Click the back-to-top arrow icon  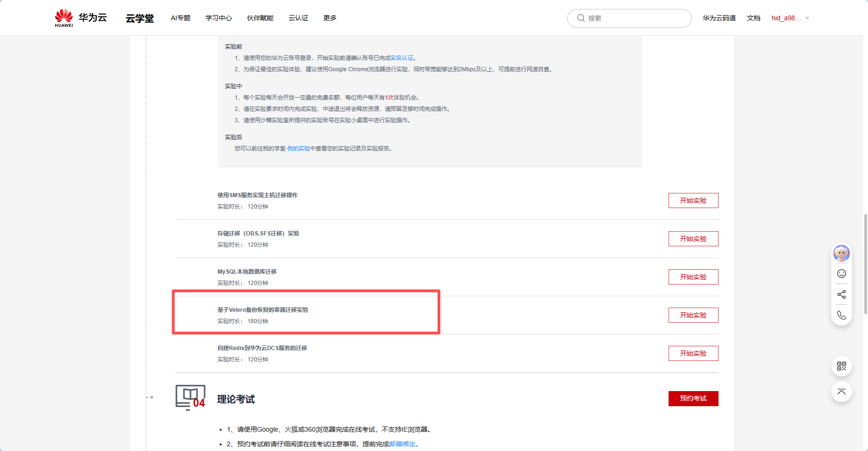[842, 392]
